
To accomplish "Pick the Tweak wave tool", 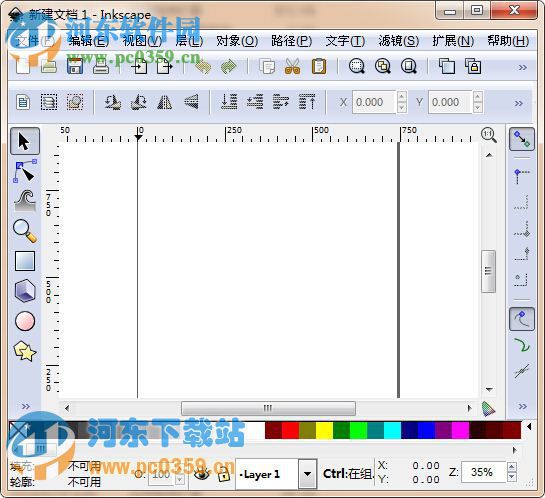I will click(x=25, y=201).
